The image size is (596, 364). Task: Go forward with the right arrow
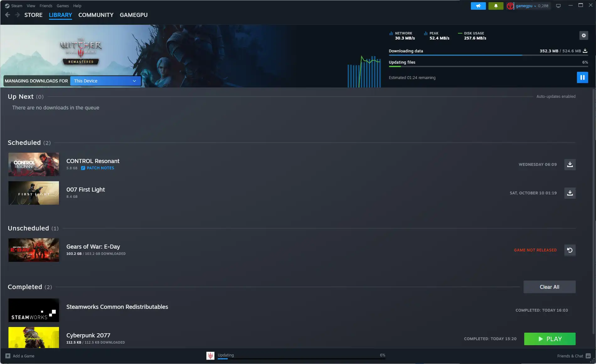(x=17, y=15)
